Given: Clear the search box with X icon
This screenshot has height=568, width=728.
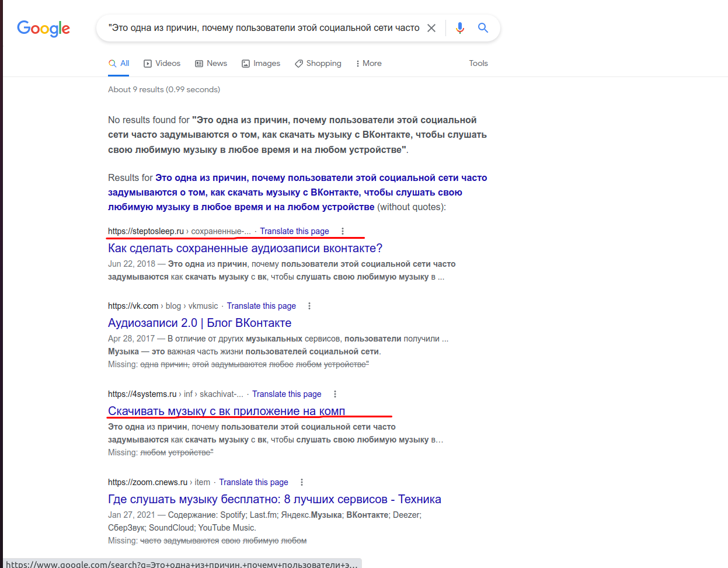Looking at the screenshot, I should click(x=431, y=28).
